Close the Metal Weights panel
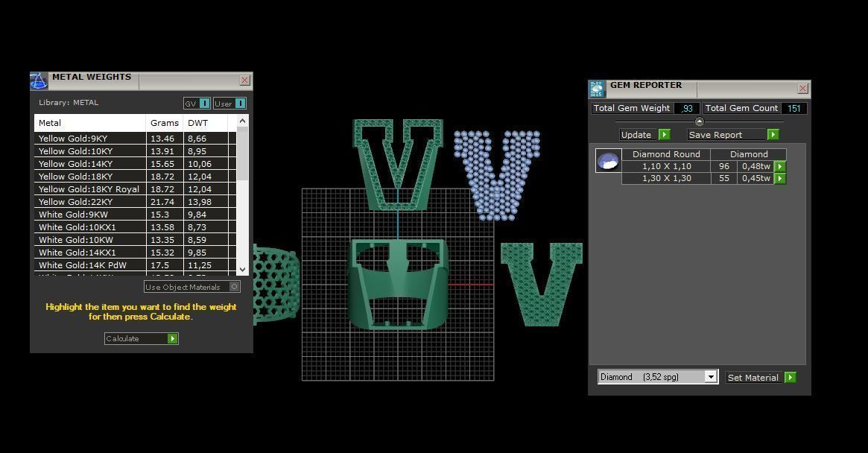This screenshot has height=453, width=868. click(x=244, y=80)
